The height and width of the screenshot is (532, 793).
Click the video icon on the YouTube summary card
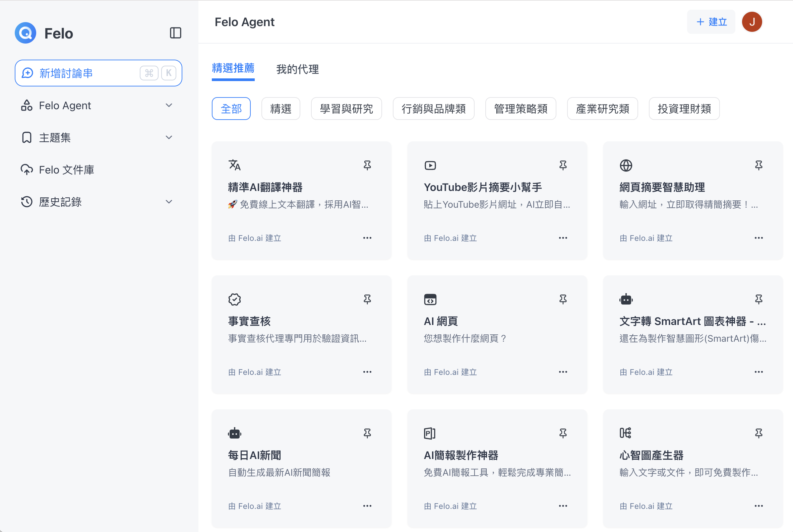click(x=430, y=165)
